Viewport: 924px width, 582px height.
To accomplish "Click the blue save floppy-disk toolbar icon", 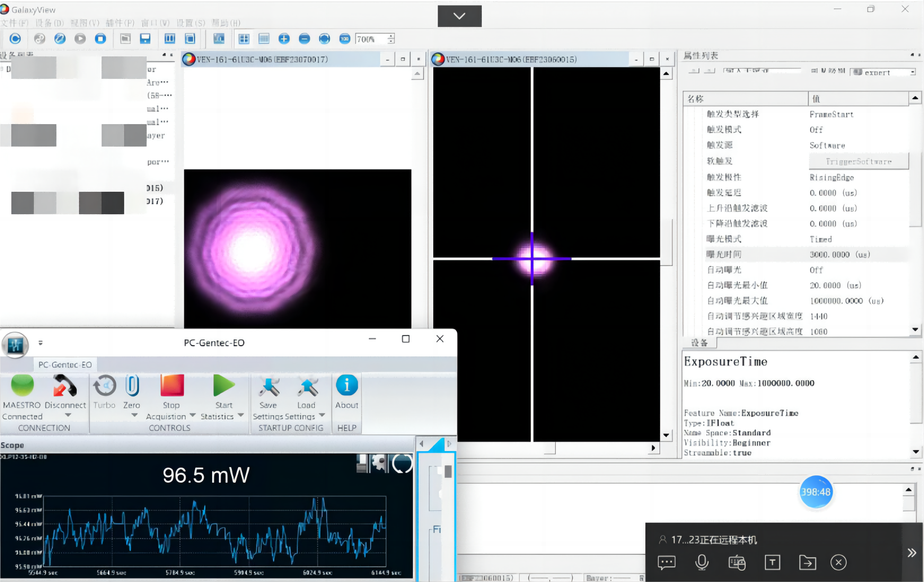I will point(145,38).
